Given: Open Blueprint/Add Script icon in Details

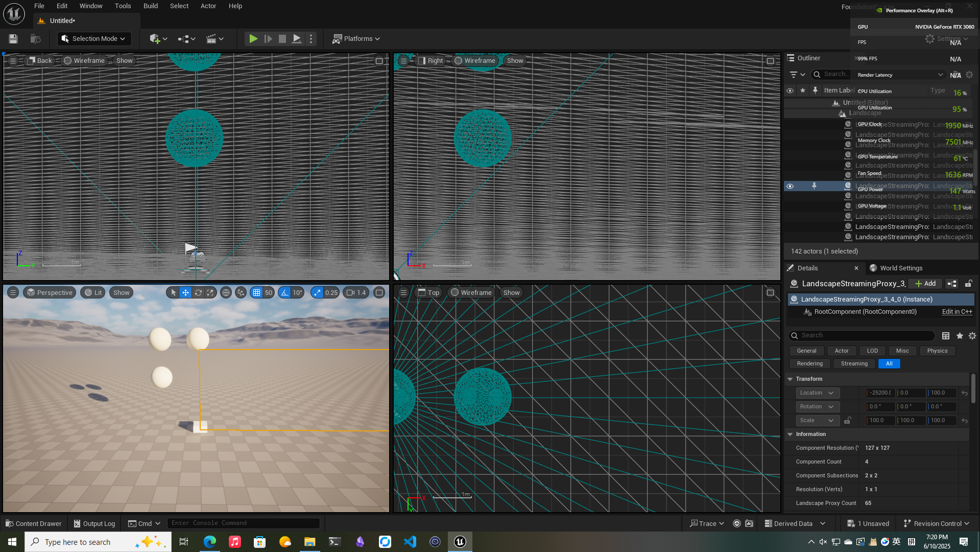Looking at the screenshot, I should (x=952, y=284).
